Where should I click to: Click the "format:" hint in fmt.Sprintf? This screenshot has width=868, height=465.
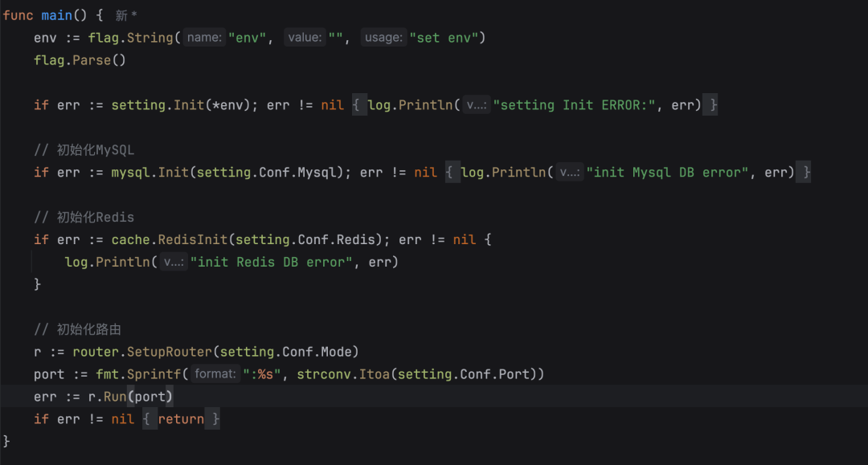(215, 374)
